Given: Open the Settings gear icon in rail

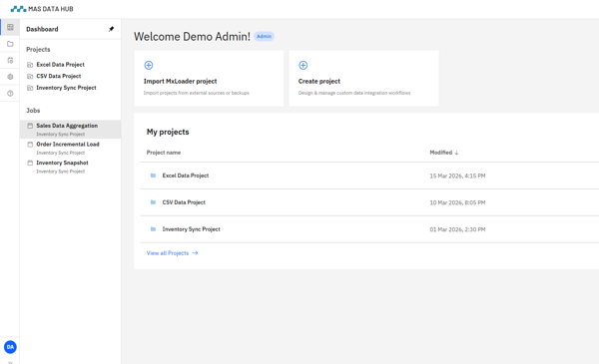Looking at the screenshot, I should coord(10,77).
